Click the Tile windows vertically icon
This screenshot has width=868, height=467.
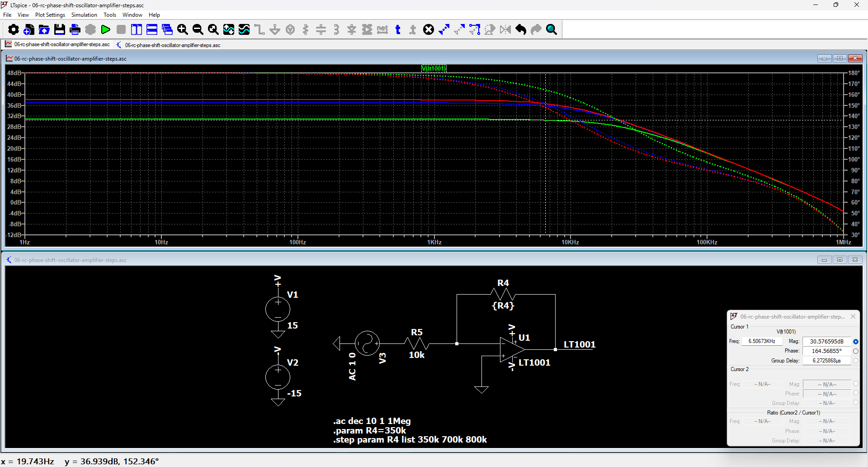pyautogui.click(x=137, y=30)
